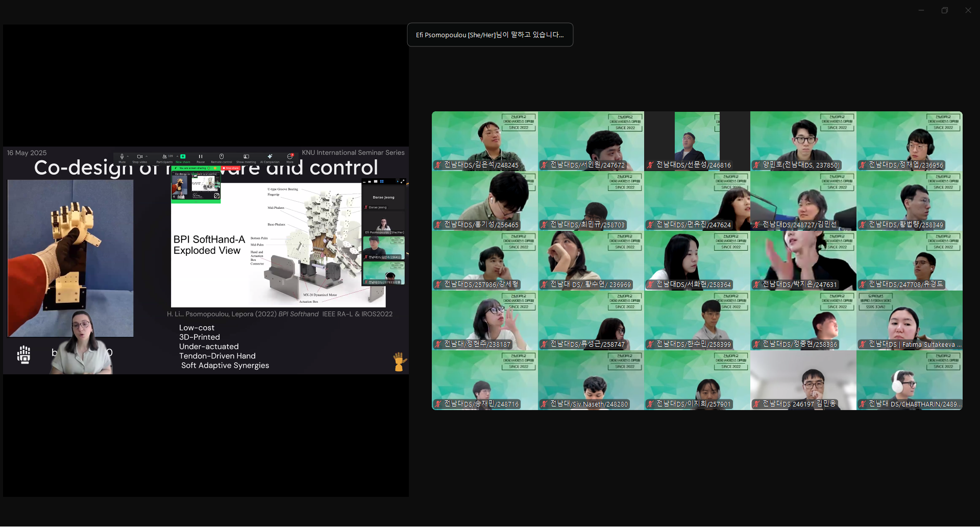
Task: Expand arrow next to Participants count
Action: pyautogui.click(x=177, y=156)
